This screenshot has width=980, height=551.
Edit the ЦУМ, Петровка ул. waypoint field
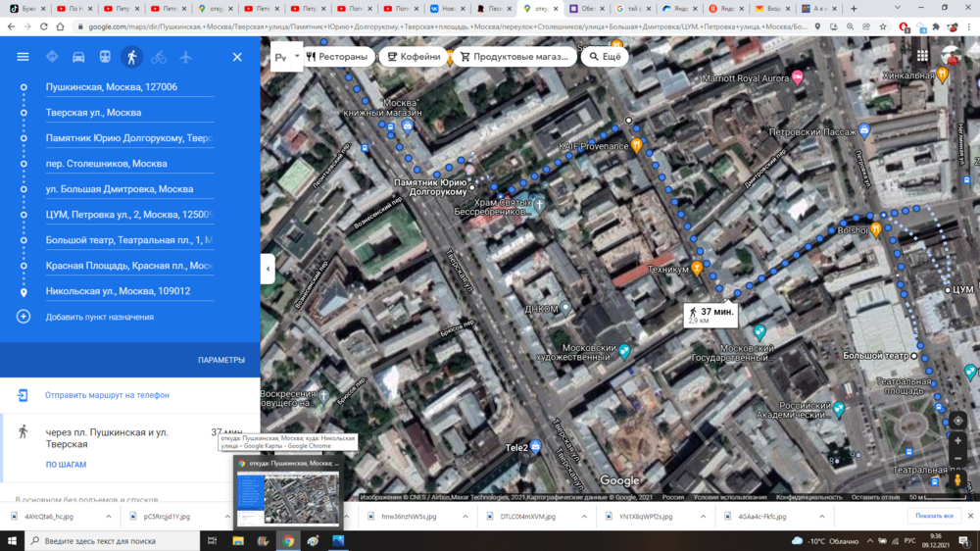coord(129,215)
